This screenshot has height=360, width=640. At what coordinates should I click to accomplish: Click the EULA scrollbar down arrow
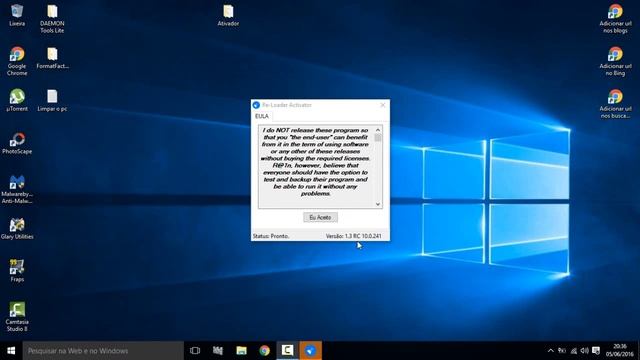click(378, 204)
